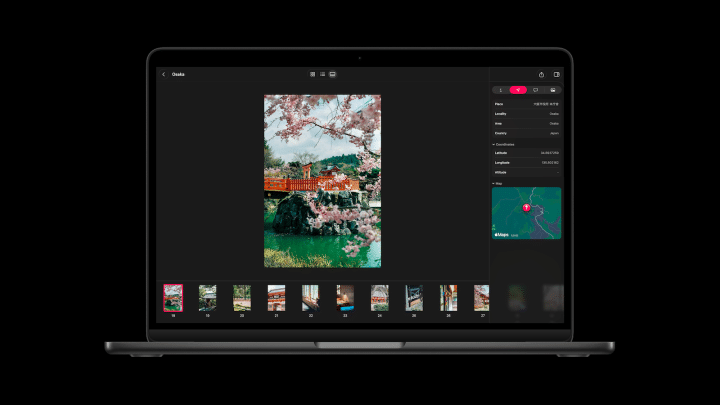This screenshot has width=720, height=405.
Task: Switch to list view layout
Action: 323,74
